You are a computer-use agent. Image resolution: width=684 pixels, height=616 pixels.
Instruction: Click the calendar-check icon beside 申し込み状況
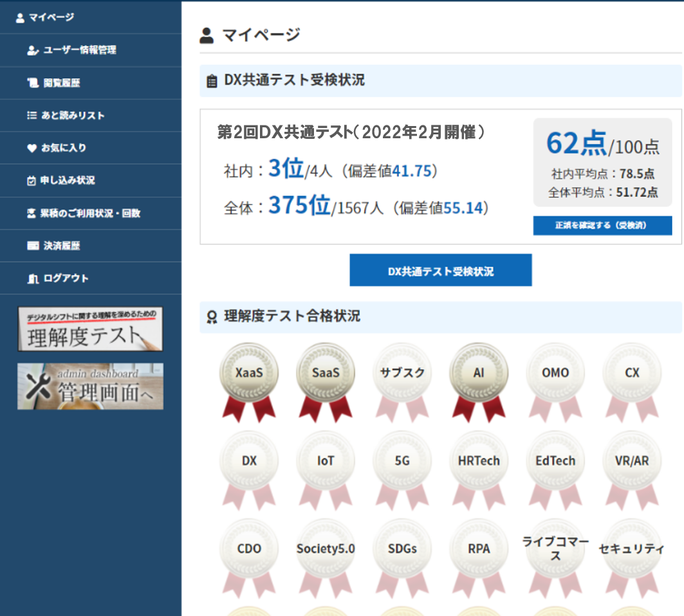[32, 181]
